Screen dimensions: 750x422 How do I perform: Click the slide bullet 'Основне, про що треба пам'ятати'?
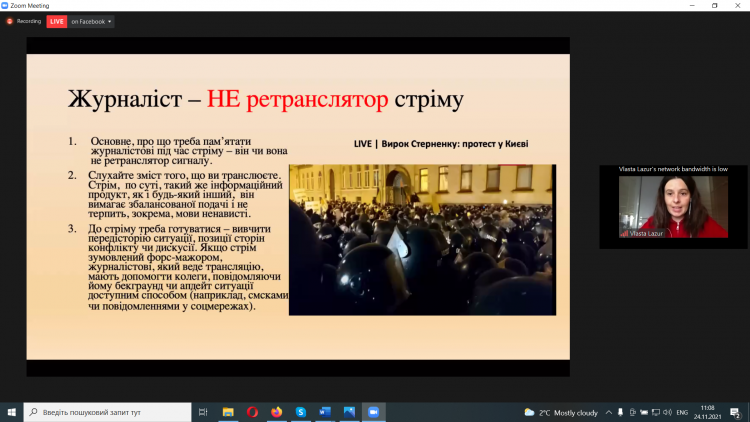coord(171,142)
